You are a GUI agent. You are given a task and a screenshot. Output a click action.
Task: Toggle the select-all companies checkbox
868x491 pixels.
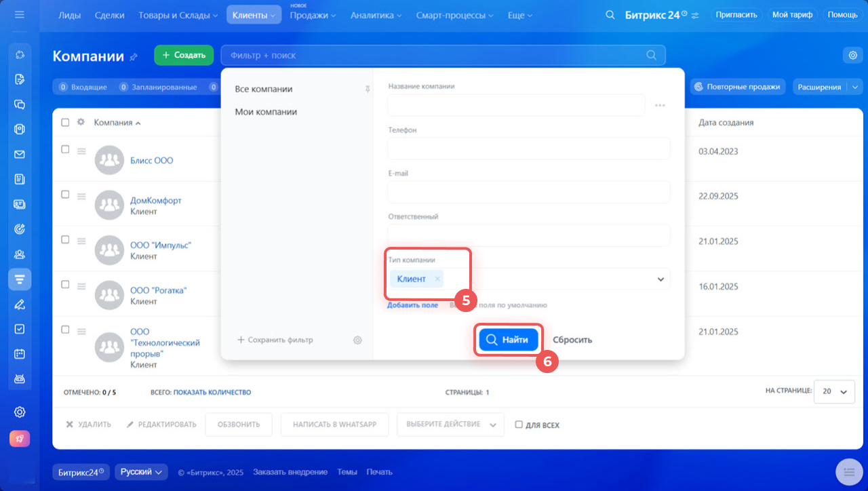[x=65, y=123]
